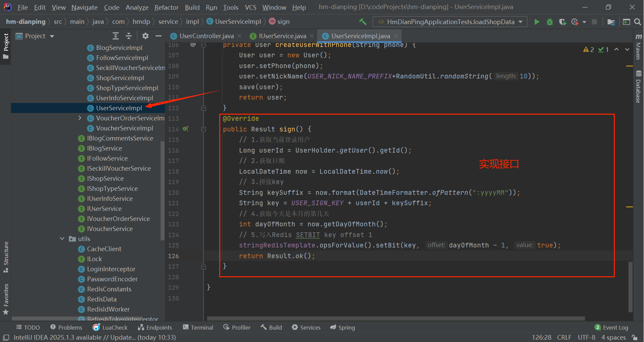
Task: Close the UserServiceImpl.java tab
Action: [x=396, y=36]
